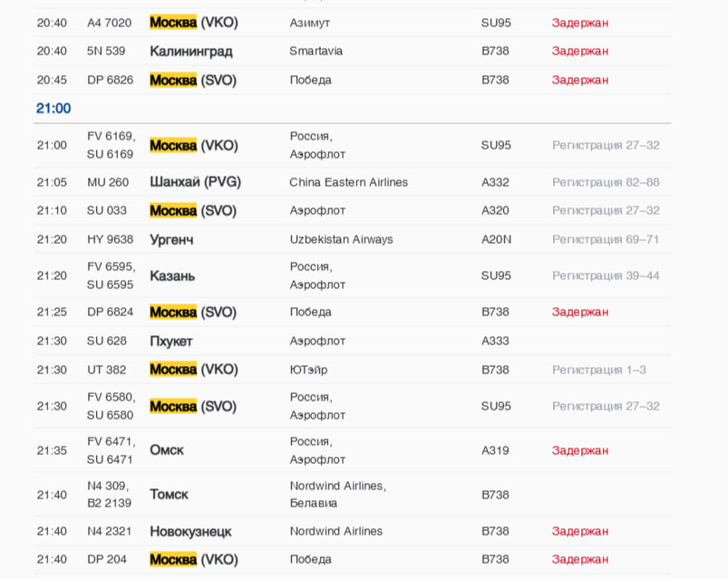This screenshot has height=579, width=728.
Task: Select the Томск destination
Action: click(x=169, y=495)
